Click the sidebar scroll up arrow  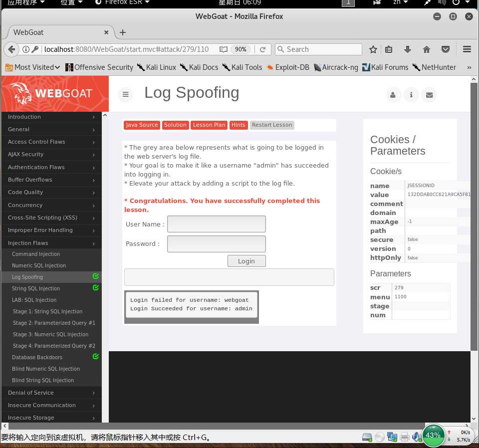[x=105, y=115]
